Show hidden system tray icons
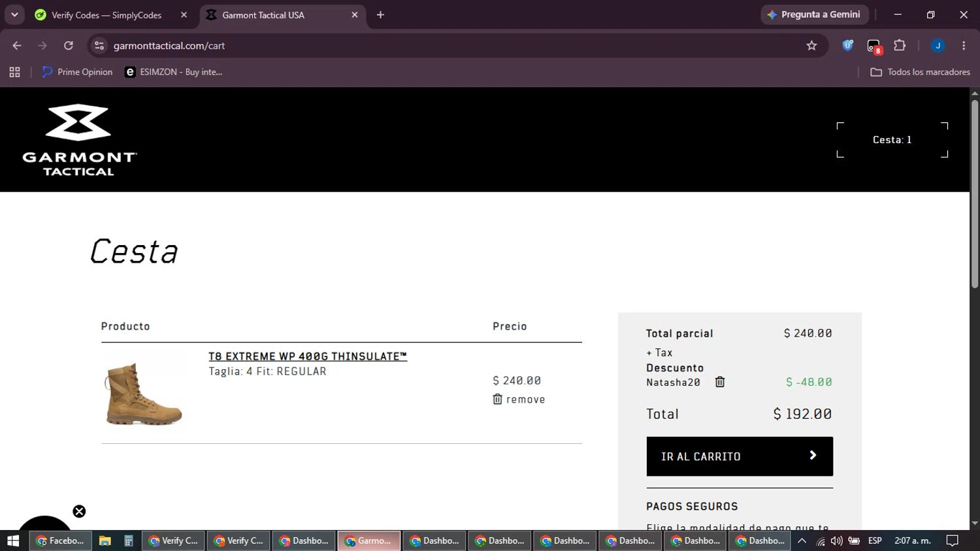The image size is (980, 551). coord(802,541)
